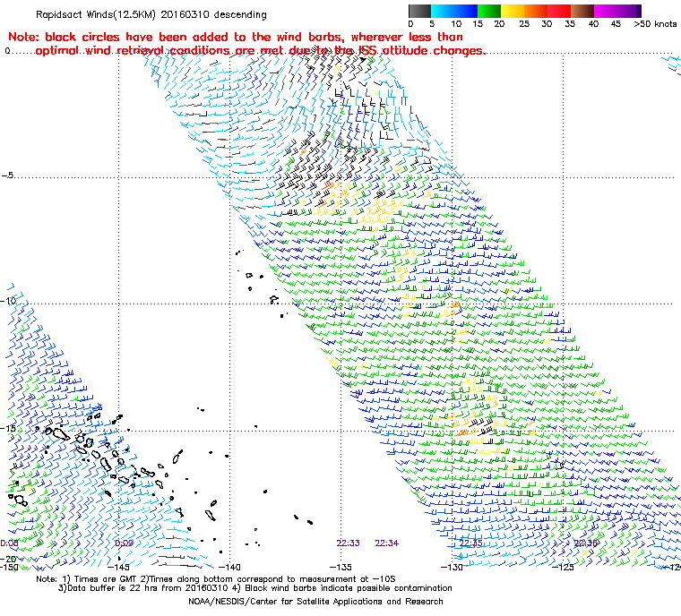The image size is (681, 616).
Task: Click the '-145' longitude axis label
Action: (118, 567)
